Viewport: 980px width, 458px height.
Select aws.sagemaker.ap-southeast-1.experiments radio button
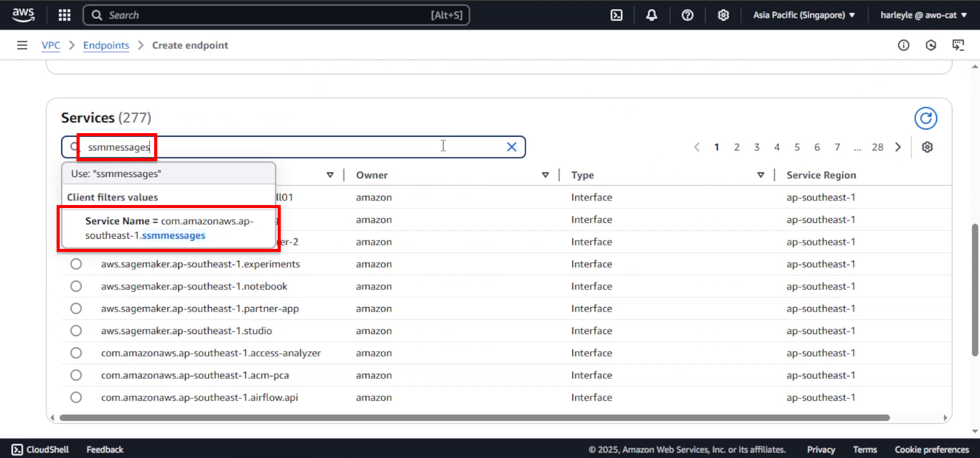76,264
